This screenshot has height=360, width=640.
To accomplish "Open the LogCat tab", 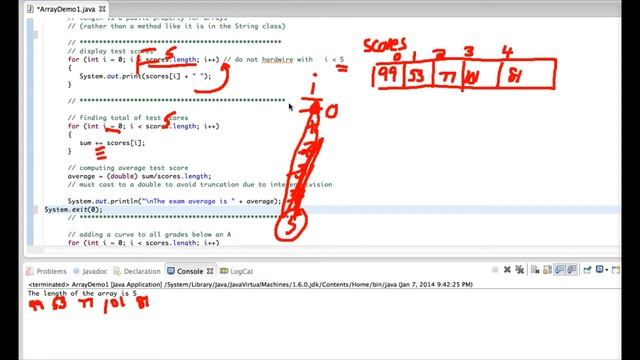I will [237, 271].
